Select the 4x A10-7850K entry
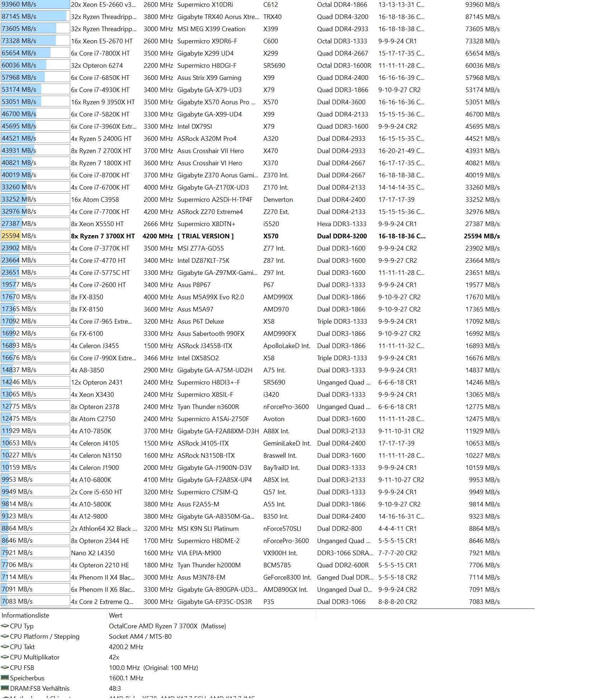Image resolution: width=598 pixels, height=700 pixels. [91, 431]
